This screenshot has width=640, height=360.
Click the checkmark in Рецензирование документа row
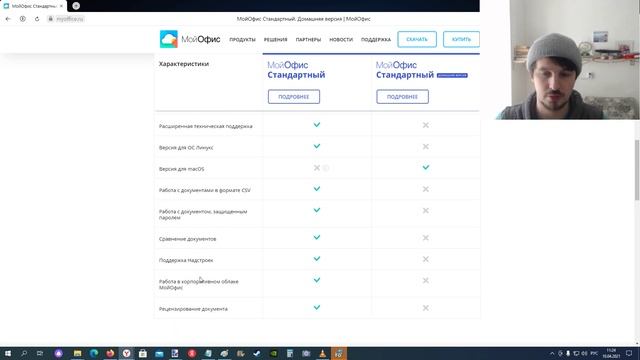(317, 307)
